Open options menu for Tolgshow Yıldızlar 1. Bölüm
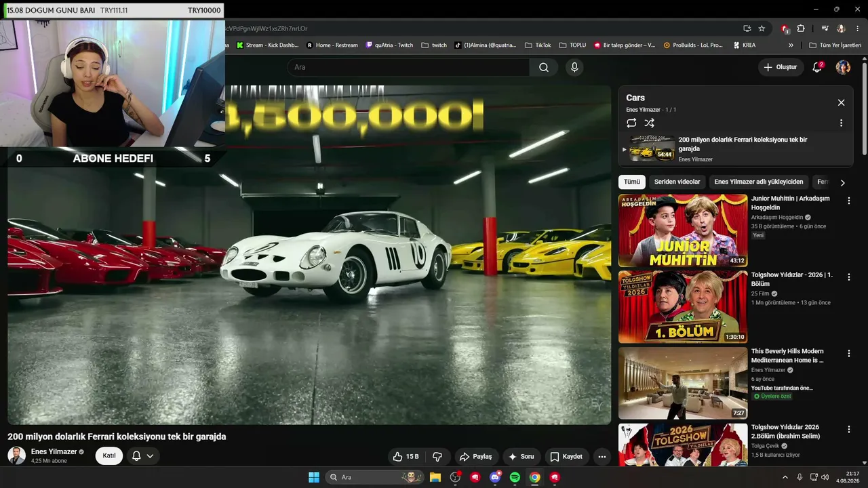The height and width of the screenshot is (488, 868). pyautogui.click(x=848, y=277)
